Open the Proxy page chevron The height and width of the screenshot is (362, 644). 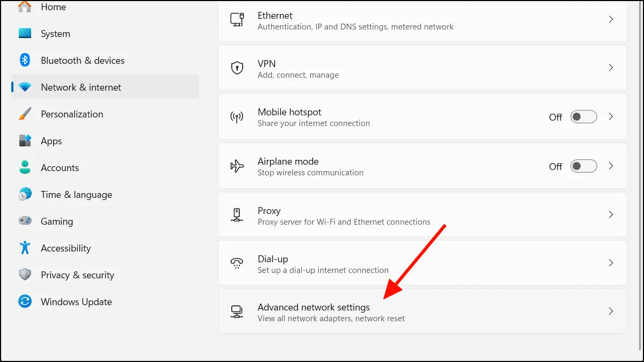611,215
